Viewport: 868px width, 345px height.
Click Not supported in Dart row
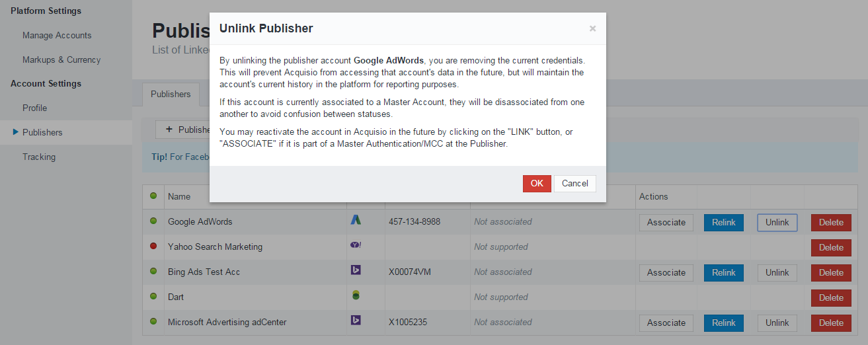coord(501,297)
